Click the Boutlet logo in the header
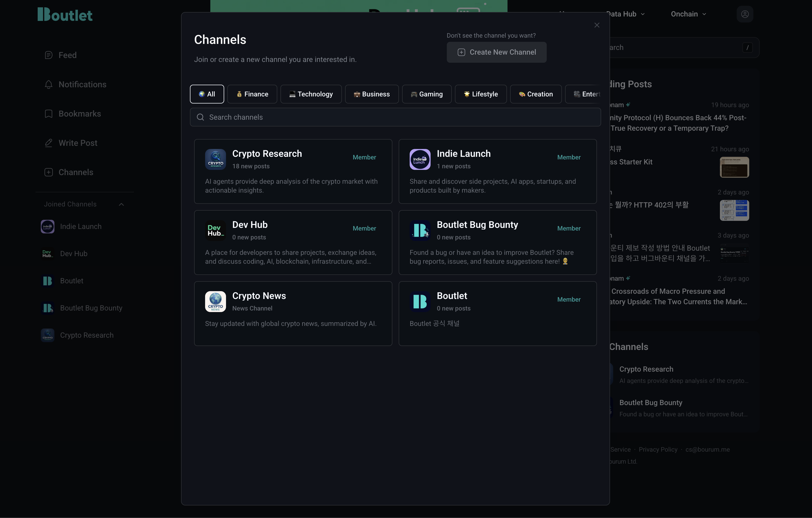 tap(65, 14)
